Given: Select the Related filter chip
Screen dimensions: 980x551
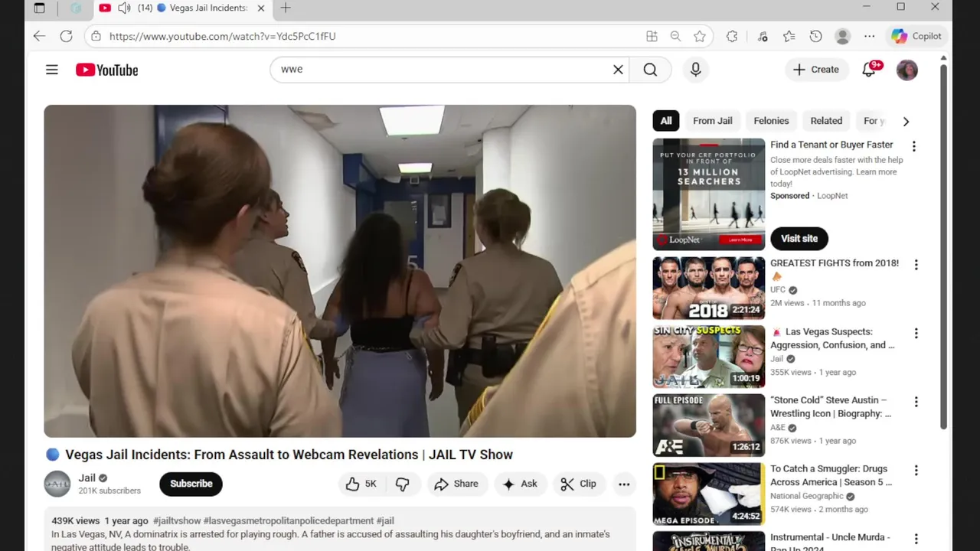Looking at the screenshot, I should point(826,121).
